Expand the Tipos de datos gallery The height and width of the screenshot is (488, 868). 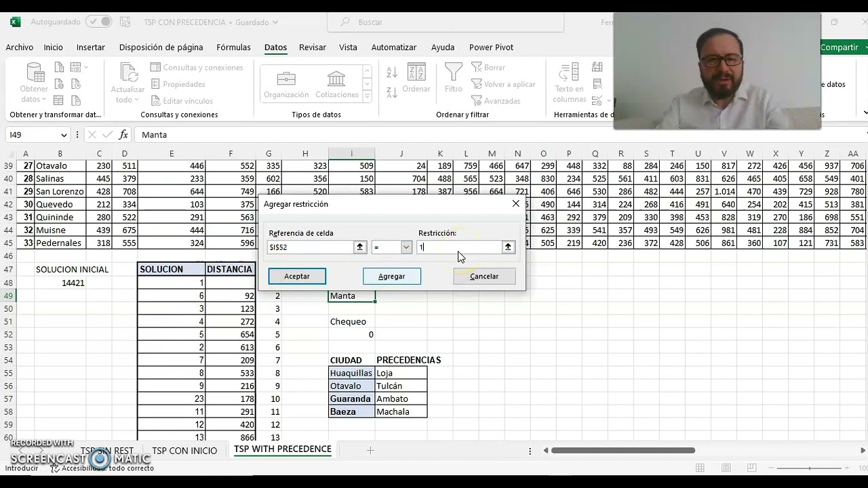(x=367, y=96)
